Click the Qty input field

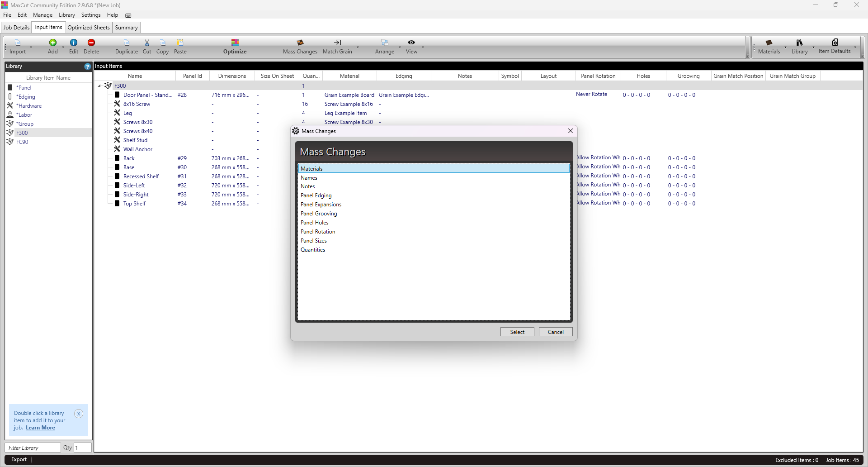pyautogui.click(x=83, y=448)
